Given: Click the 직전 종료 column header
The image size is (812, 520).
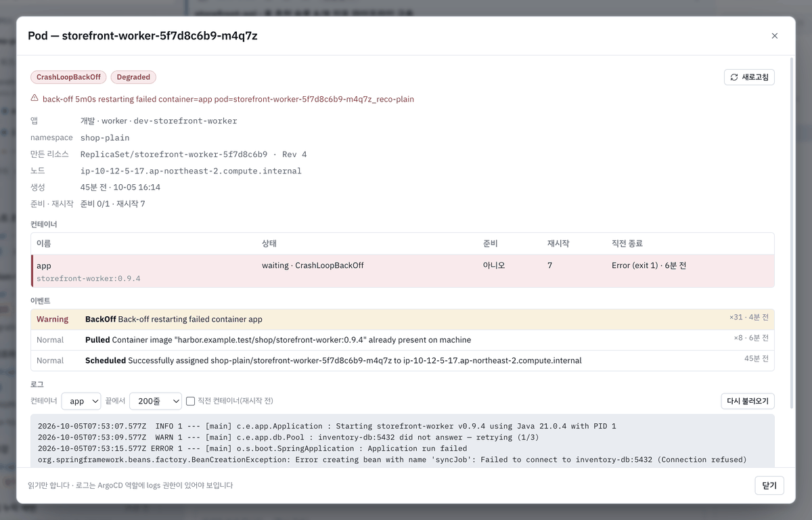Looking at the screenshot, I should click(627, 244).
